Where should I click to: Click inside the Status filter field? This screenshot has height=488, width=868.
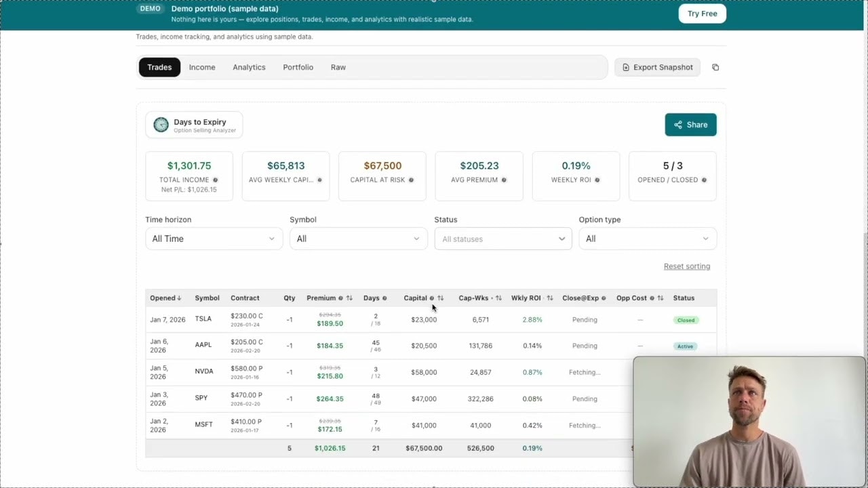point(502,239)
